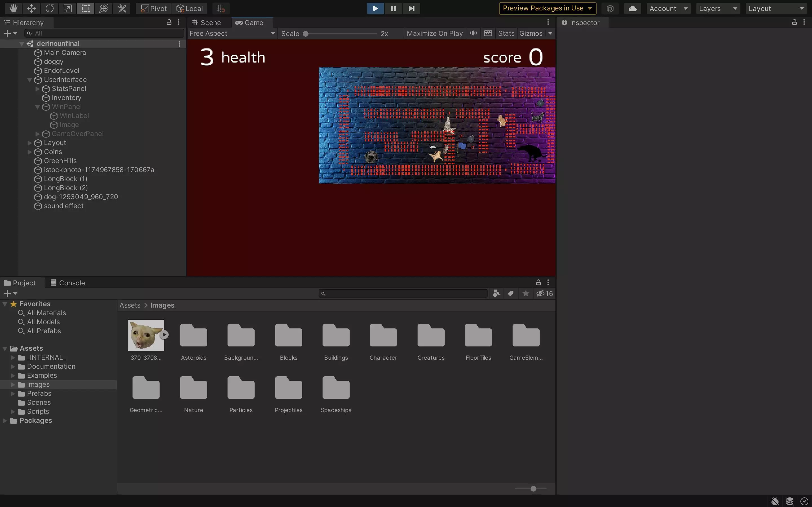Click Preview Packages in Use button
The image size is (812, 507).
(x=547, y=8)
